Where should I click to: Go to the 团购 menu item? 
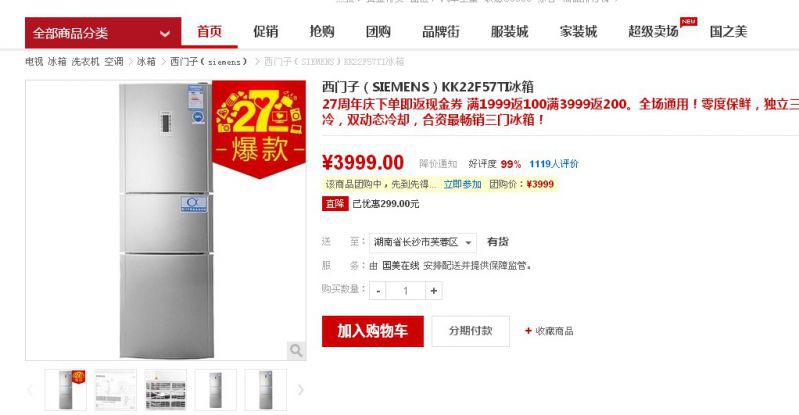click(378, 32)
